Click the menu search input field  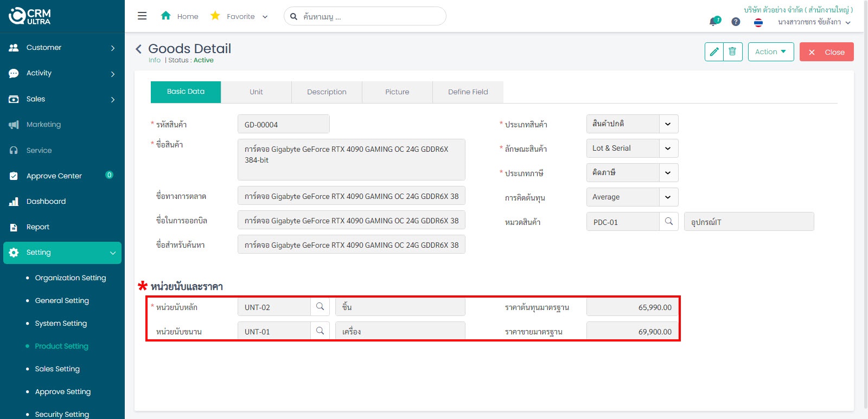[365, 16]
